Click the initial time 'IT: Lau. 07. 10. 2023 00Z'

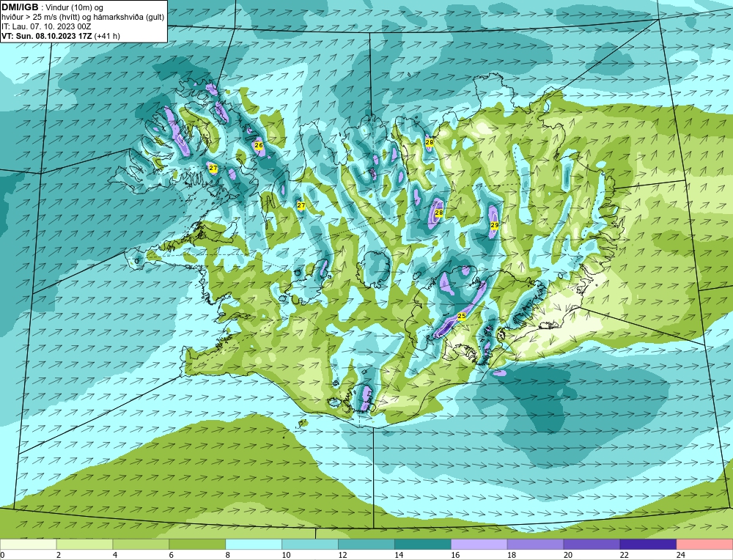click(46, 26)
